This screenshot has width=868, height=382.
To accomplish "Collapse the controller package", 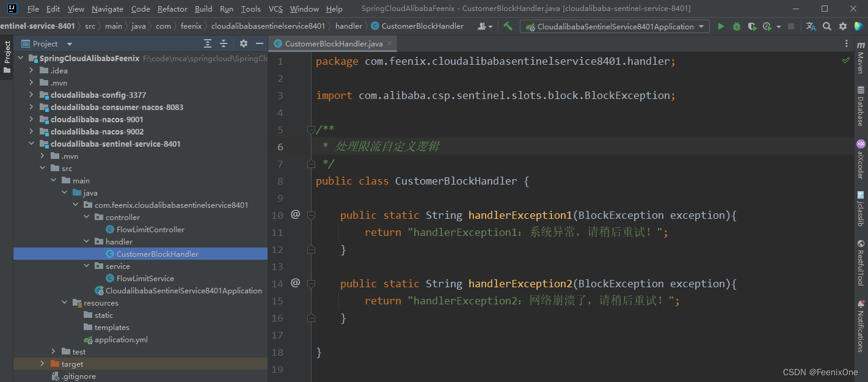I will (x=87, y=217).
